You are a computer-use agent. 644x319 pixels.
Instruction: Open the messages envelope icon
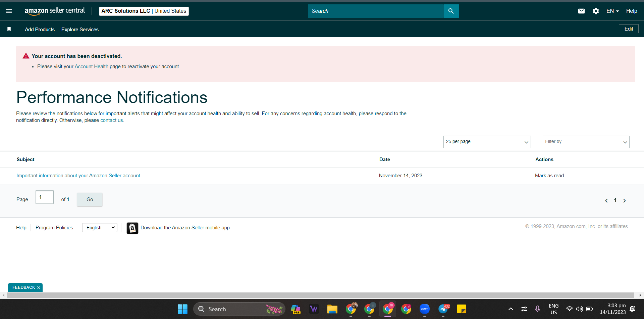click(581, 11)
